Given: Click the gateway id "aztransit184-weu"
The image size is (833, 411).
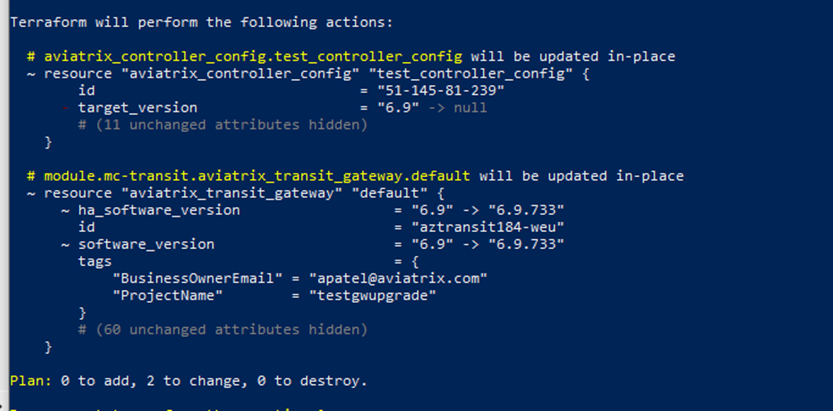Looking at the screenshot, I should click(x=488, y=227).
